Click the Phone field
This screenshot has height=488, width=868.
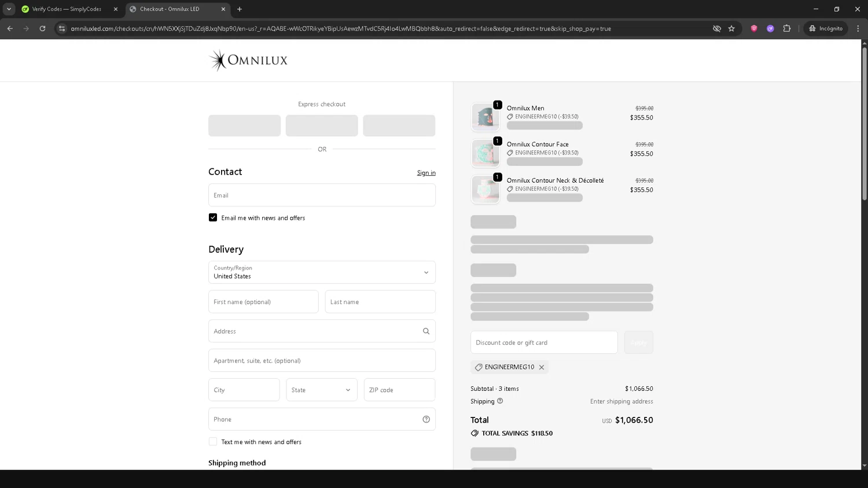tap(322, 419)
